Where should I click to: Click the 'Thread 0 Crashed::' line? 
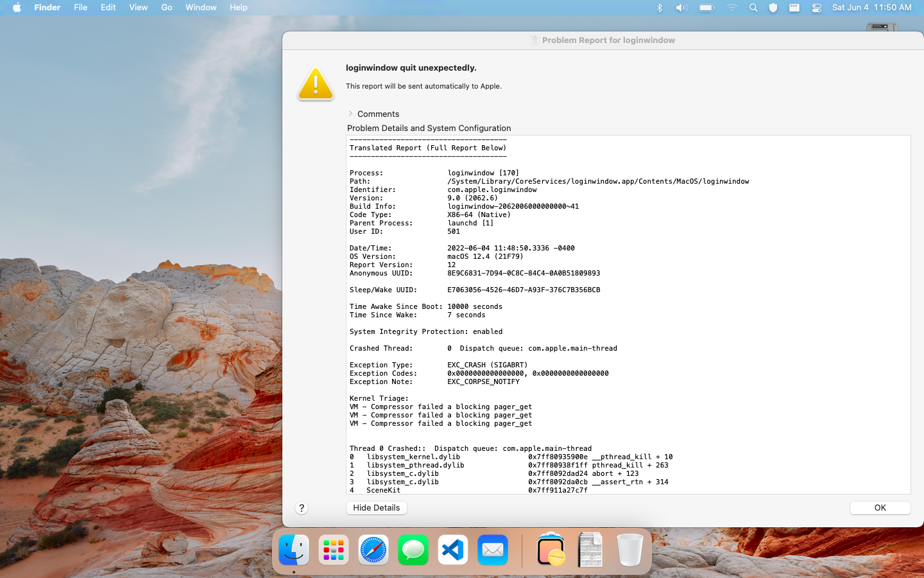point(470,449)
